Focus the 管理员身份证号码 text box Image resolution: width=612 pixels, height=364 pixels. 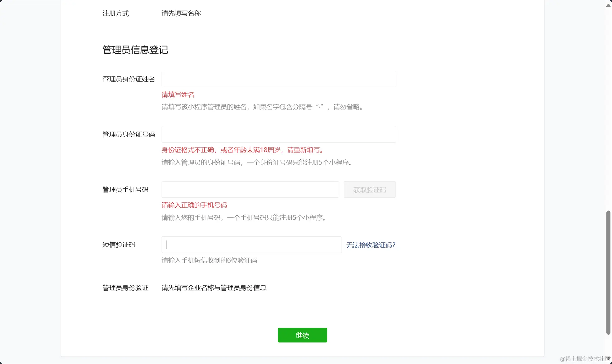click(x=279, y=134)
